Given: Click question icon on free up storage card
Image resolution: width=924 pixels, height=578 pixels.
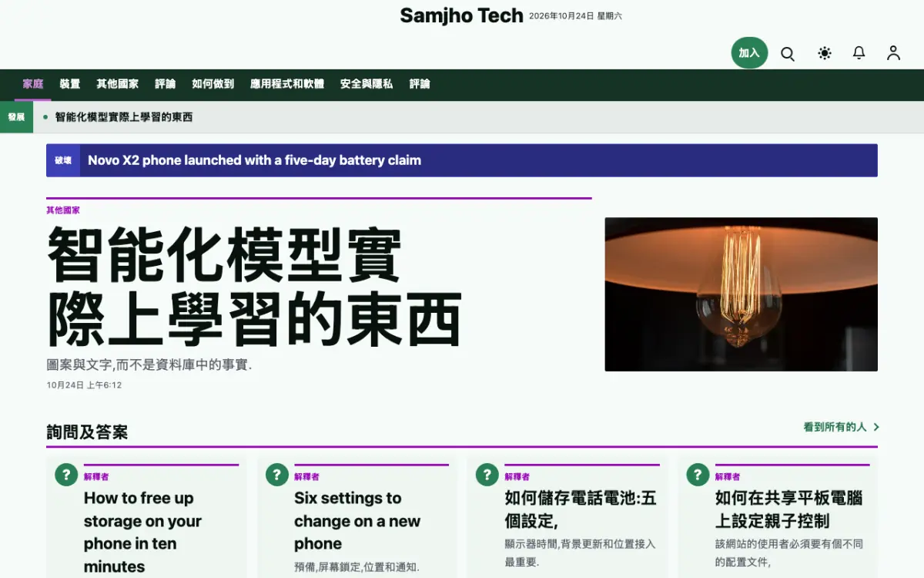Looking at the screenshot, I should tap(66, 475).
